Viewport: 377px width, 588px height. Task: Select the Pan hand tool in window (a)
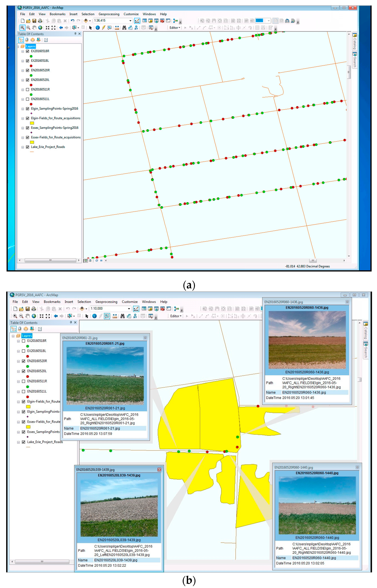click(x=34, y=28)
